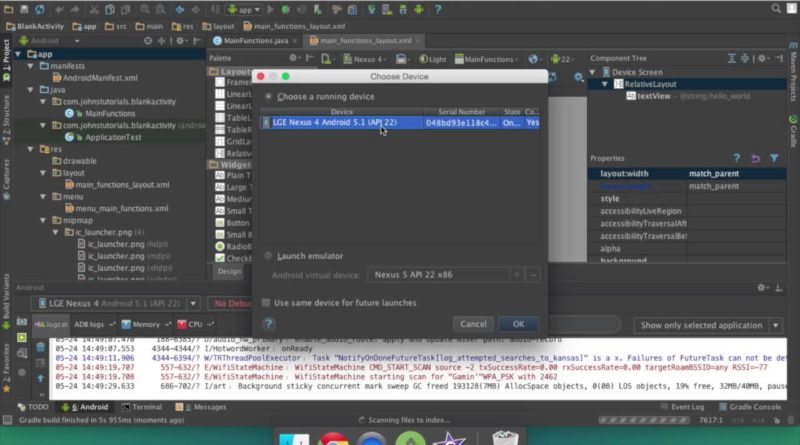Screen dimensions: 800x445
Task: Open the Gradle Console at bottom right
Action: tap(750, 407)
